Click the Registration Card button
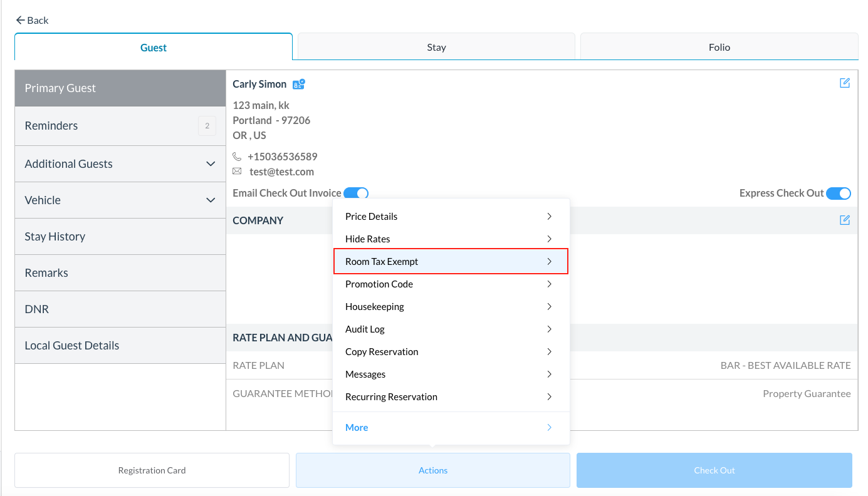Viewport: 868px width, 496px height. point(152,470)
